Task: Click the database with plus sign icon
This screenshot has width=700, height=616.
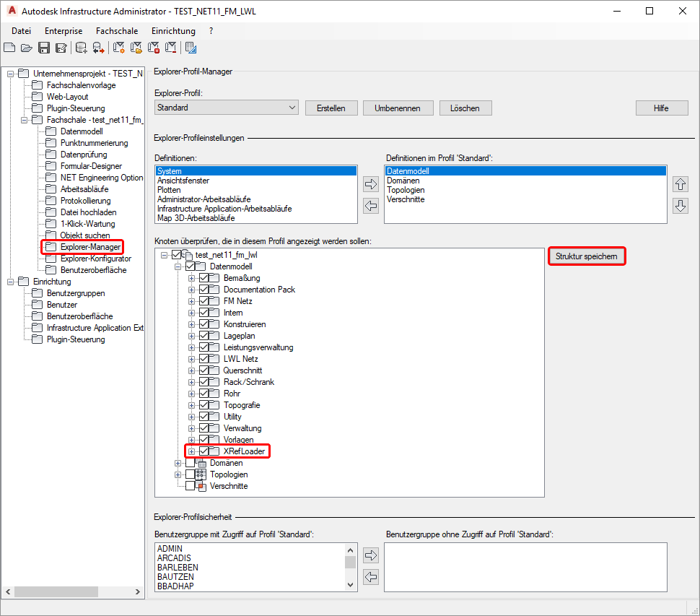Action: pos(82,48)
